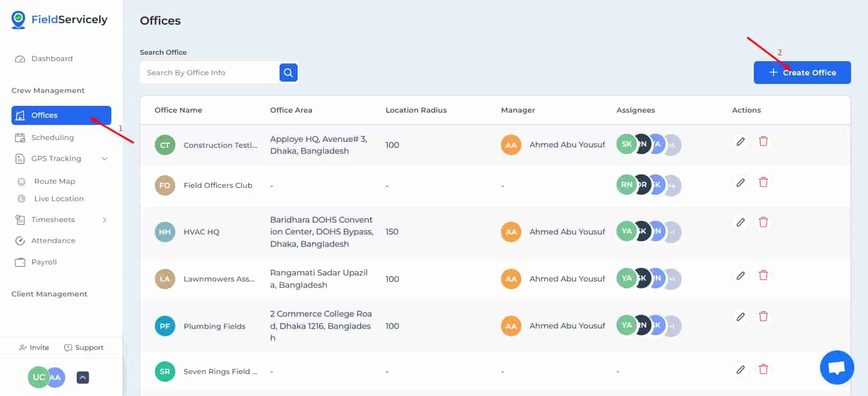
Task: Edit the Plumbing Fields office
Action: tap(741, 317)
